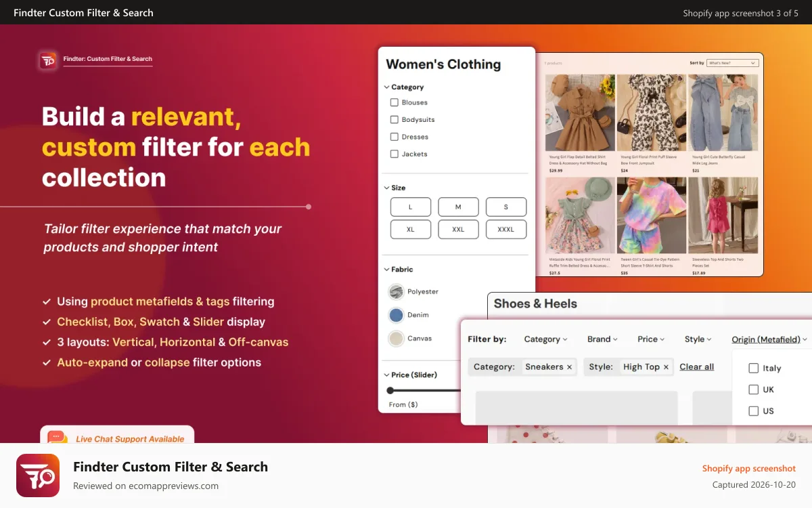Viewport: 812px width, 508px height.
Task: Click the $29.99 price text
Action: (556, 171)
